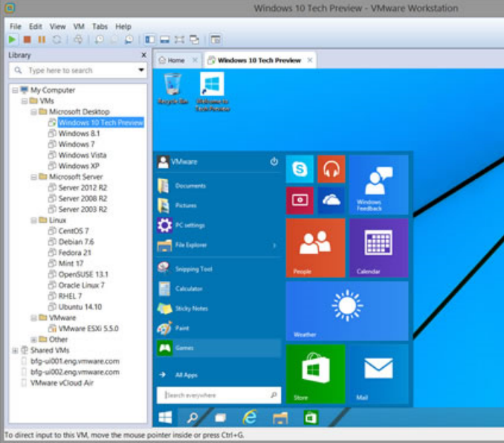Click the VMware user account name
The height and width of the screenshot is (443, 504).
[184, 162]
